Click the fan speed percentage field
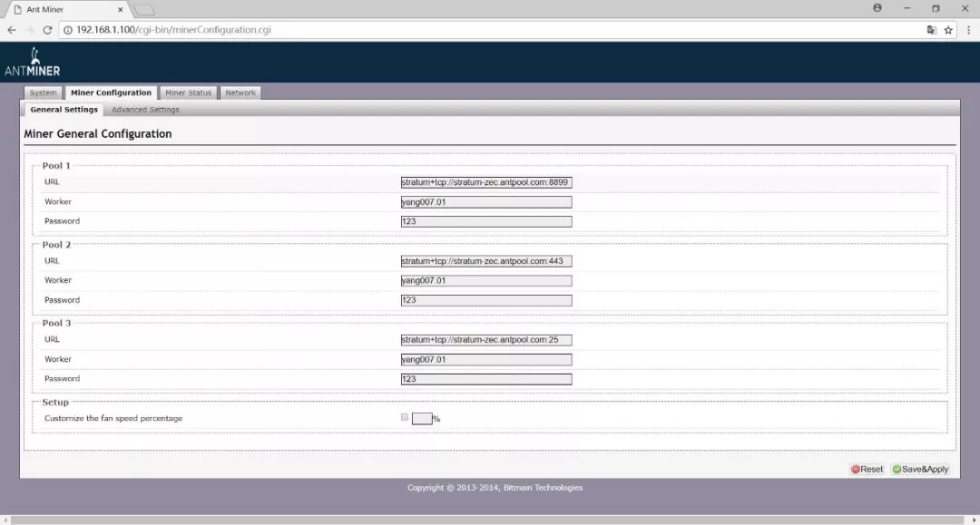This screenshot has width=980, height=525. pyautogui.click(x=422, y=418)
